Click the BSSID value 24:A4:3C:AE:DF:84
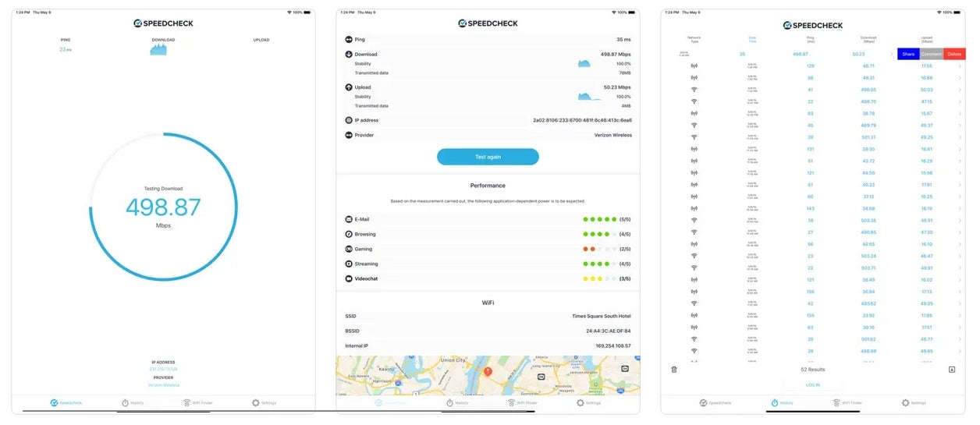The width and height of the screenshot is (980, 425). pos(609,331)
